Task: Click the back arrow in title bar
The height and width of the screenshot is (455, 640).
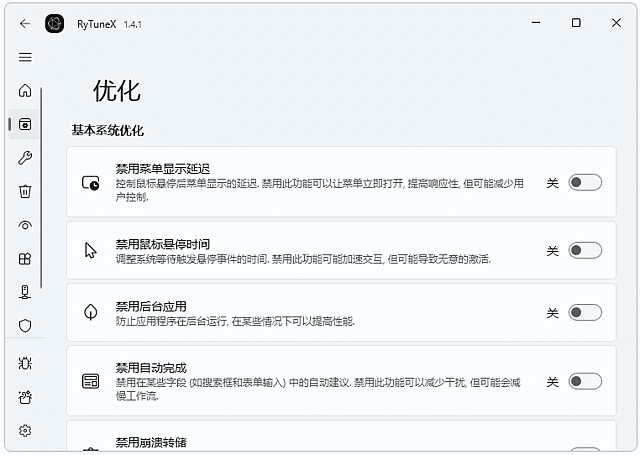Action: click(25, 23)
